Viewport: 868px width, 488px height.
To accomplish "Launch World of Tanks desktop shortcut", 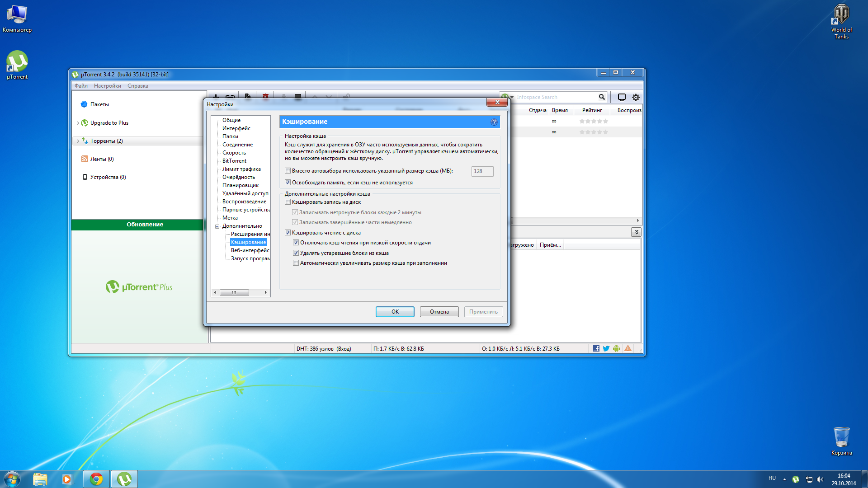I will point(841,22).
